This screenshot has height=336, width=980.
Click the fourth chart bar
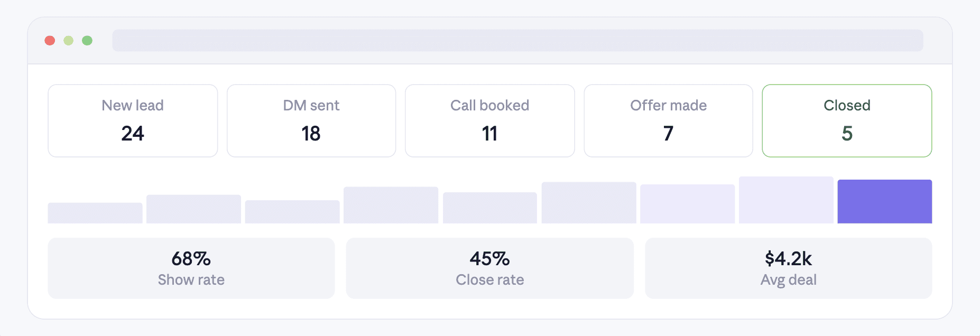coord(391,205)
